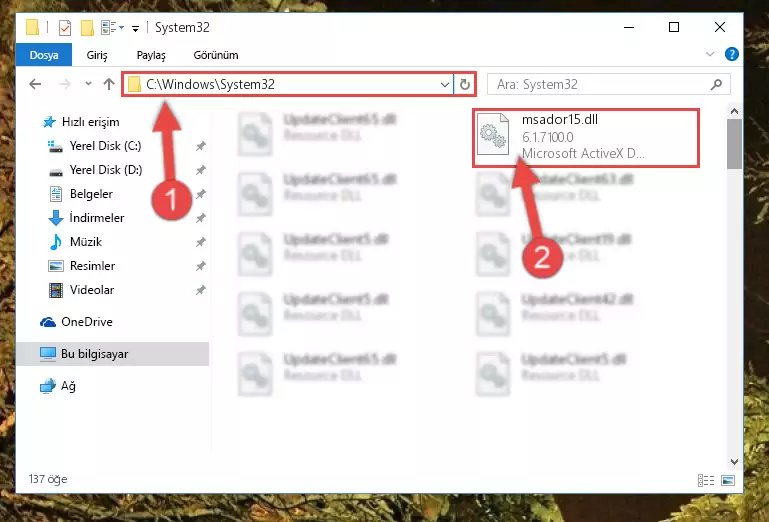Expand the Customize Quick Access Toolbar arrow
Screen dimensions: 769x522
[x=135, y=28]
